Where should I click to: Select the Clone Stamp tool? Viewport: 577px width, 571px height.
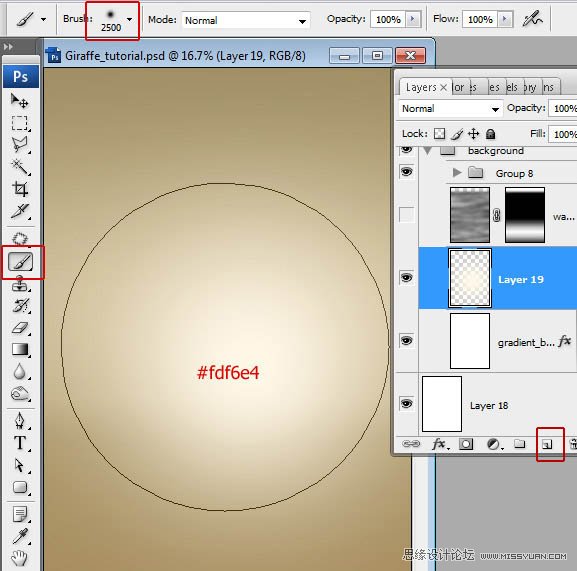point(20,284)
